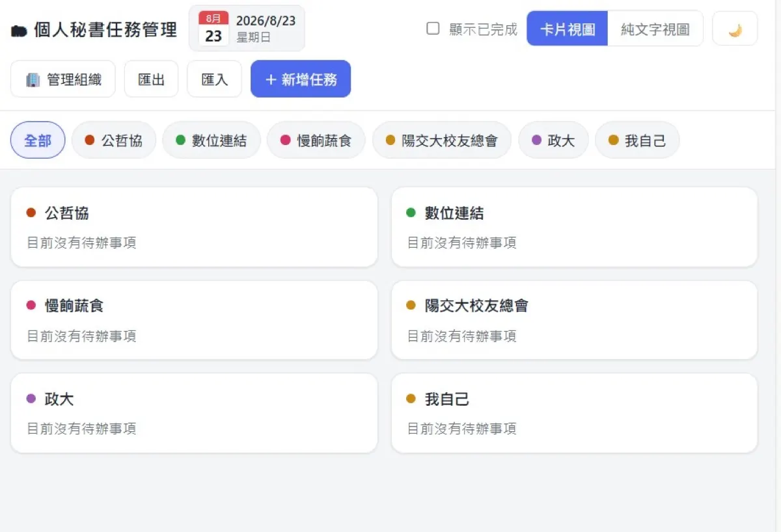Open 管理組織 dialog
This screenshot has height=532, width=781.
pos(63,79)
